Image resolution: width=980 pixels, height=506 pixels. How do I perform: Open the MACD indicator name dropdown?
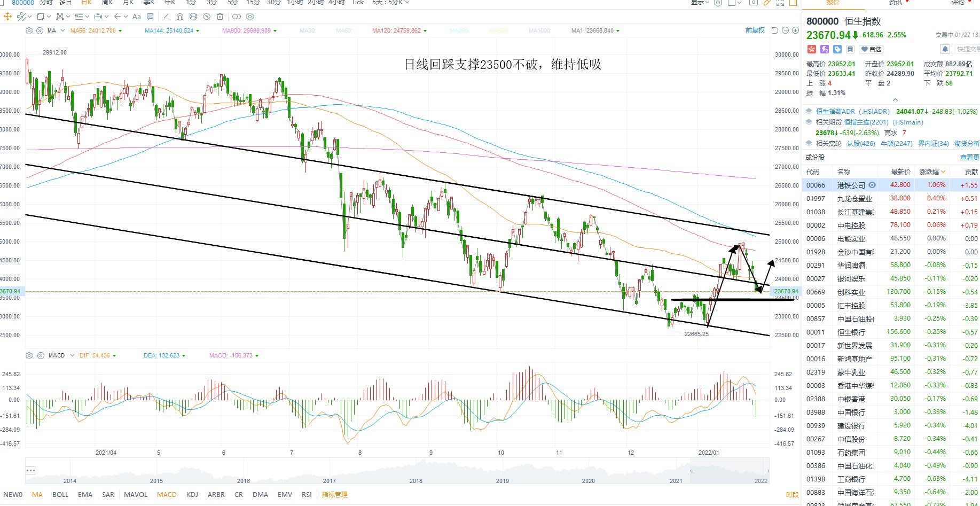[x=72, y=355]
